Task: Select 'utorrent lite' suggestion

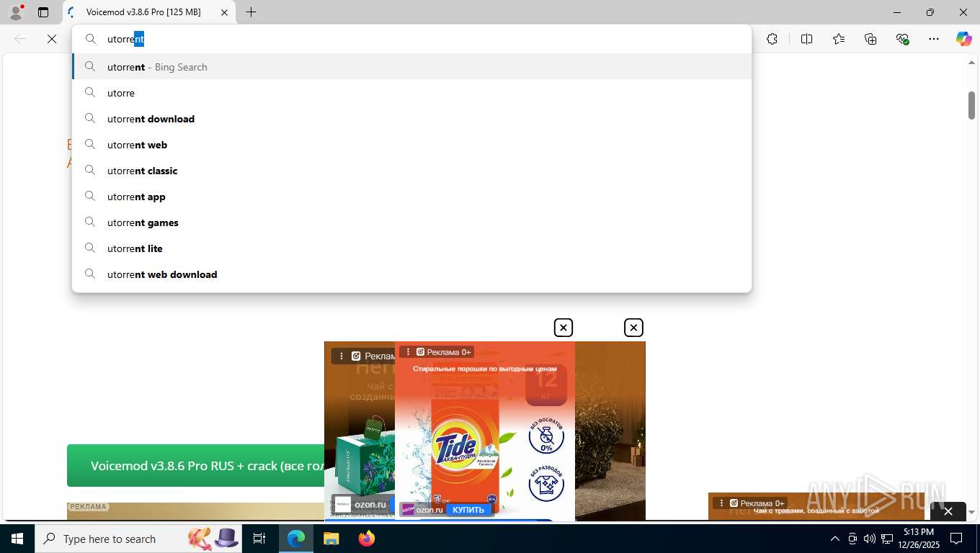Action: [x=411, y=248]
